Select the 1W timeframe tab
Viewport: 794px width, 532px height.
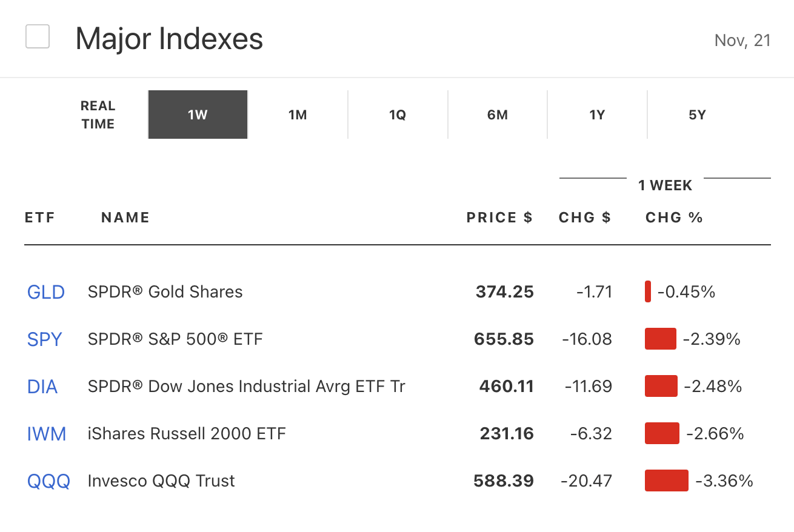point(198,115)
